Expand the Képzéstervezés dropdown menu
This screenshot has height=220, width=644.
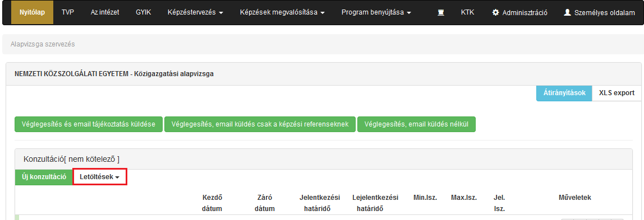click(195, 13)
